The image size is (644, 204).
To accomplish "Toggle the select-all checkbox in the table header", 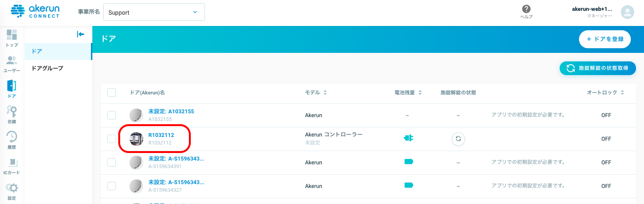I will click(x=112, y=93).
